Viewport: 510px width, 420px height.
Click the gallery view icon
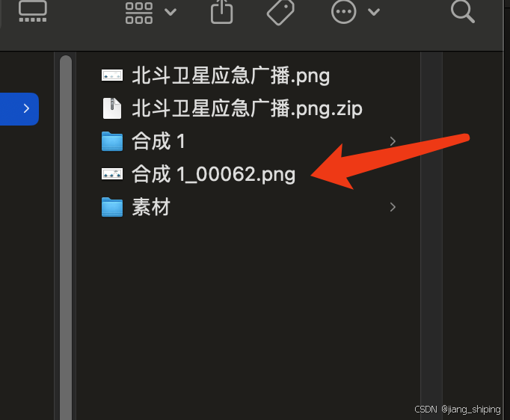point(32,11)
